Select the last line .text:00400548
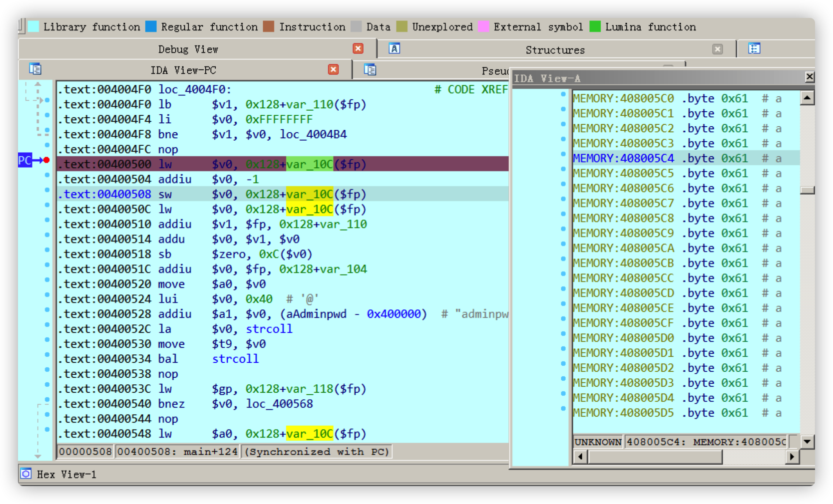This screenshot has height=504, width=833. (x=283, y=434)
